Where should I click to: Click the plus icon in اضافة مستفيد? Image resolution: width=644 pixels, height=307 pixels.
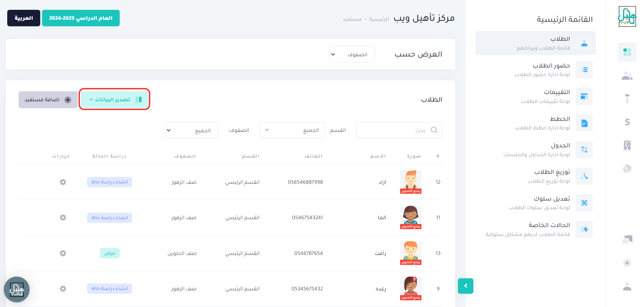point(68,100)
